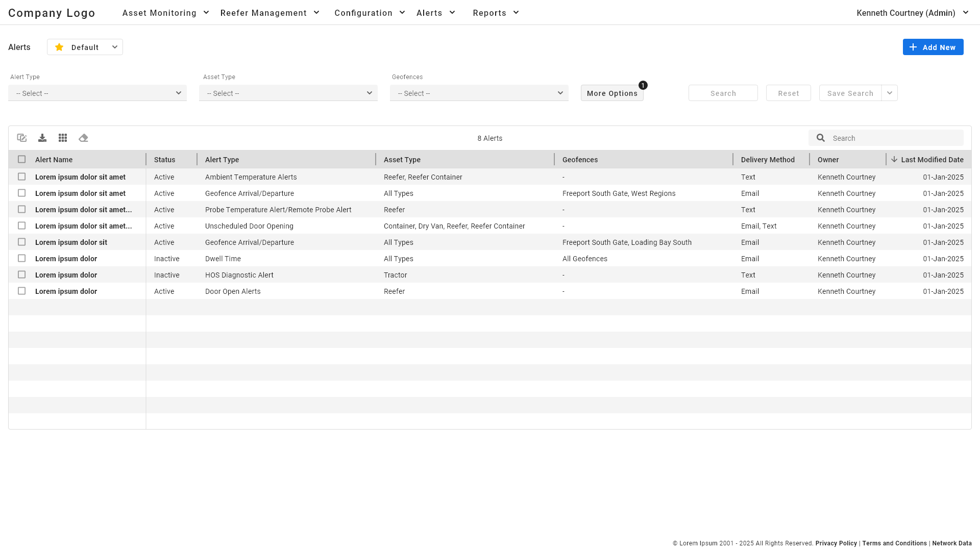Open the Reefer Management menu
Viewport: 980px width, 551px height.
coord(270,13)
